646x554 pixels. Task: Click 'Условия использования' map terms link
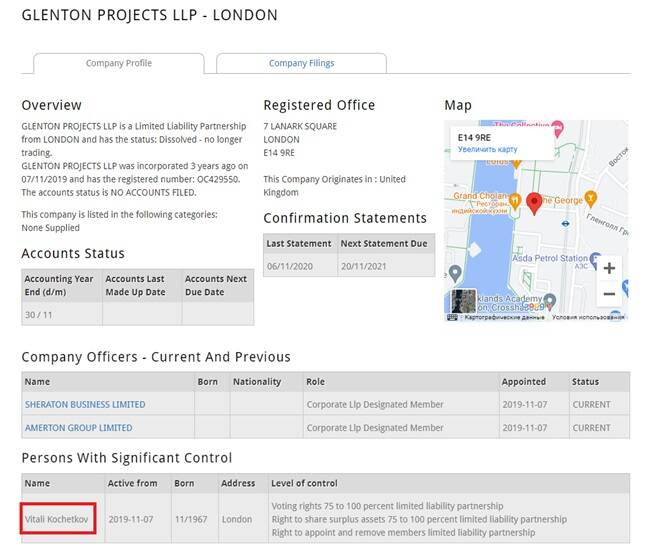point(588,317)
